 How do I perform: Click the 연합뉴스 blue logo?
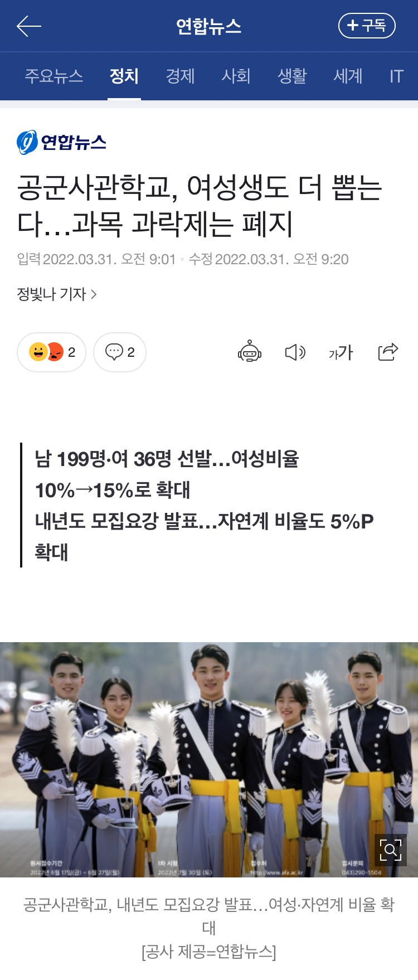pos(61,142)
